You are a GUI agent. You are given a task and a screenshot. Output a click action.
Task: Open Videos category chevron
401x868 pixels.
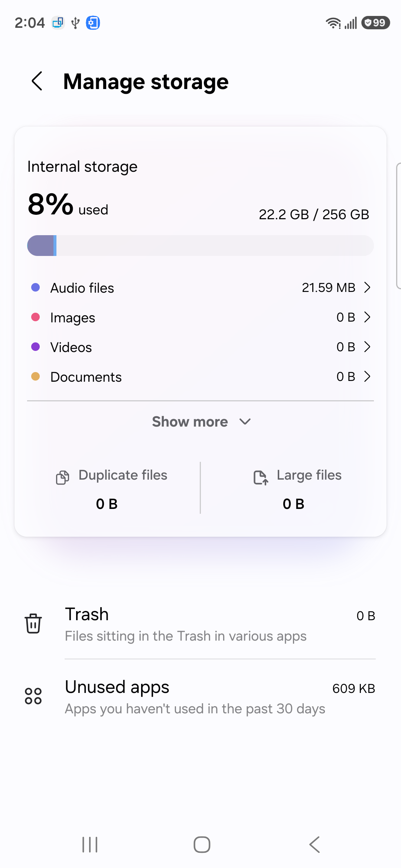click(367, 347)
